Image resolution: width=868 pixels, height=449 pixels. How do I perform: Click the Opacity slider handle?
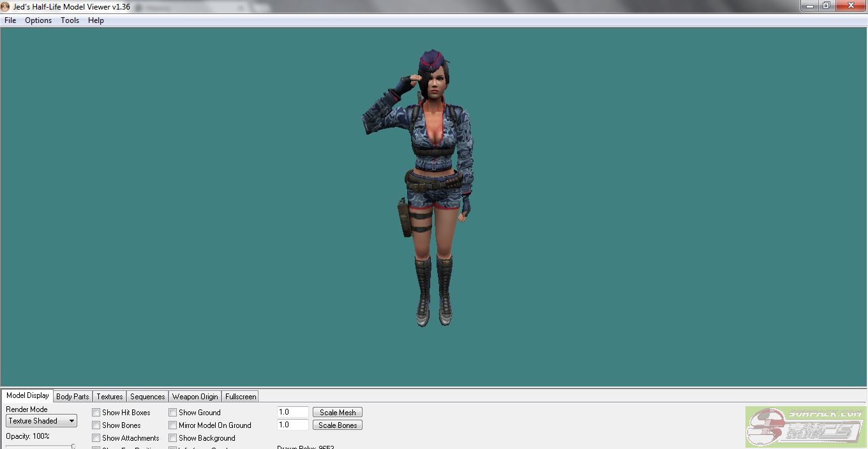[73, 446]
